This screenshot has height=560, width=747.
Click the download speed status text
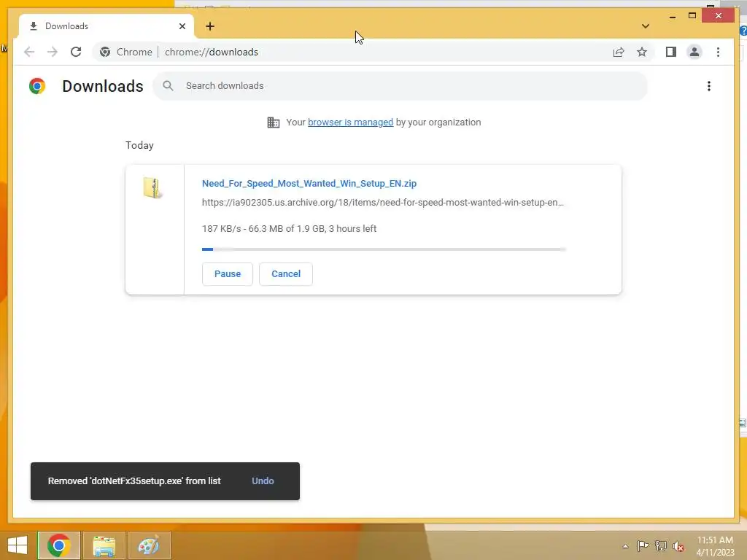tap(289, 228)
